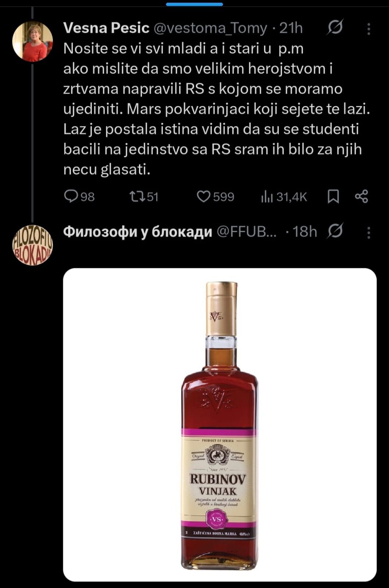Tap the @FFUB... account handle
Viewport: 389px width, 588px height.
click(246, 232)
